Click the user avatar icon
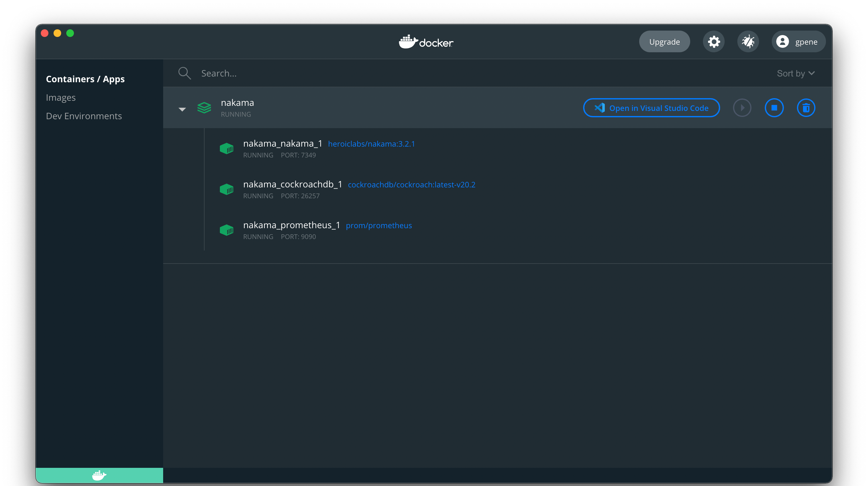868x486 pixels. point(782,42)
